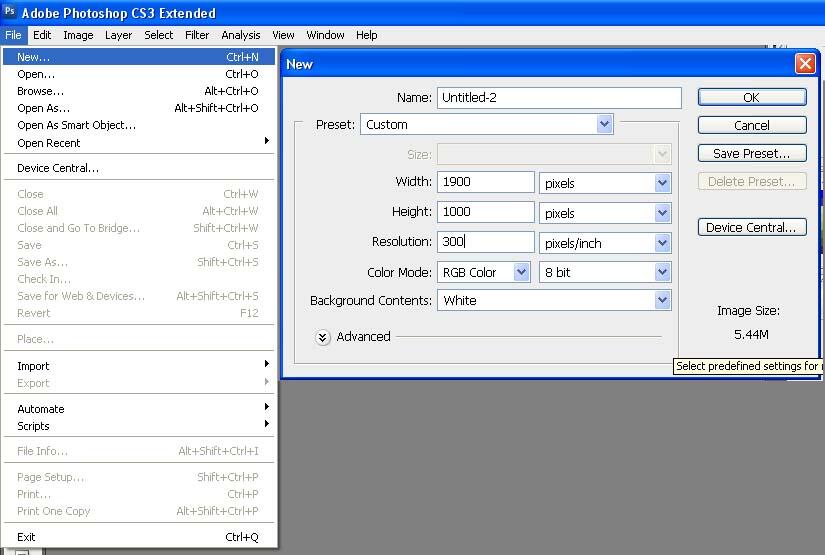Click the Height field showing 1000
This screenshot has height=555, width=825.
[486, 212]
